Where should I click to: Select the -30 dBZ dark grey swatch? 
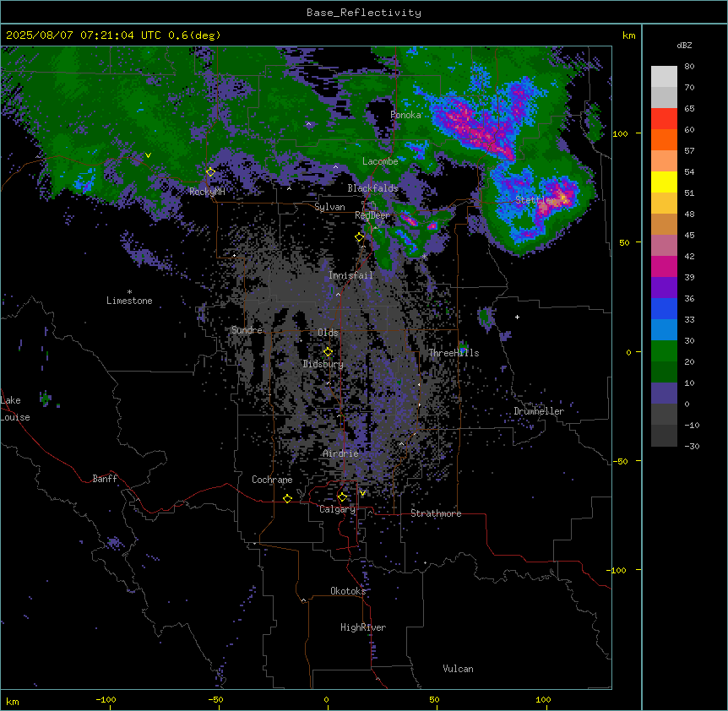coord(664,436)
